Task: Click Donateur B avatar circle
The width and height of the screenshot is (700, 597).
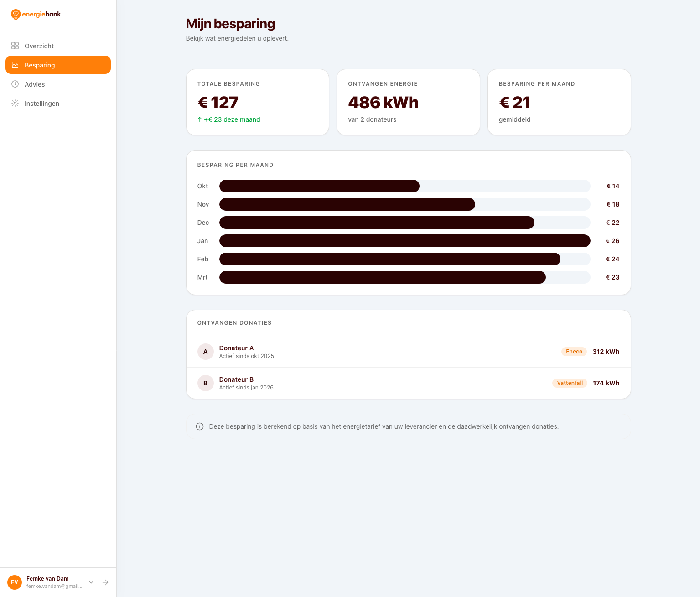Action: [205, 383]
